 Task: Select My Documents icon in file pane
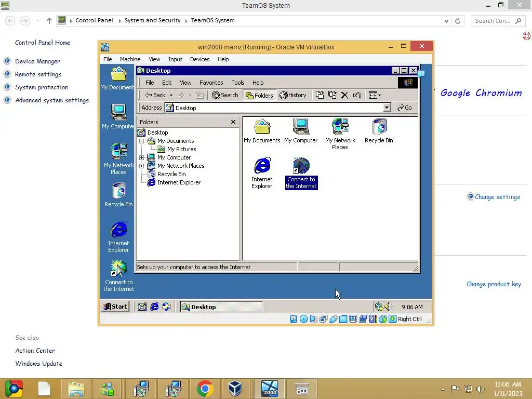pos(262,131)
